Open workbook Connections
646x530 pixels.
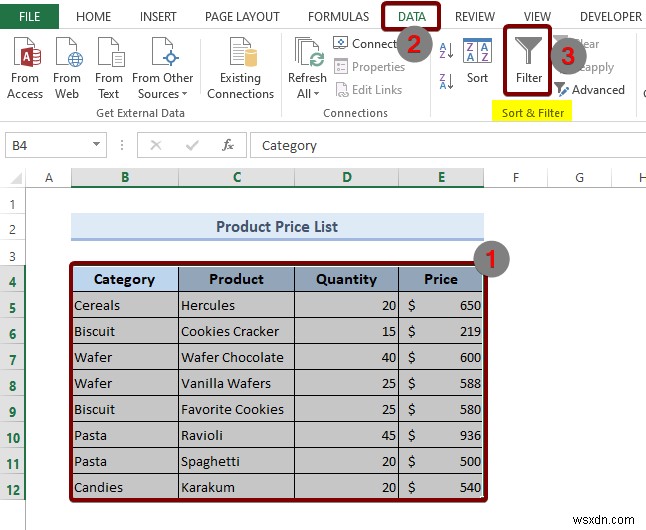click(x=365, y=43)
